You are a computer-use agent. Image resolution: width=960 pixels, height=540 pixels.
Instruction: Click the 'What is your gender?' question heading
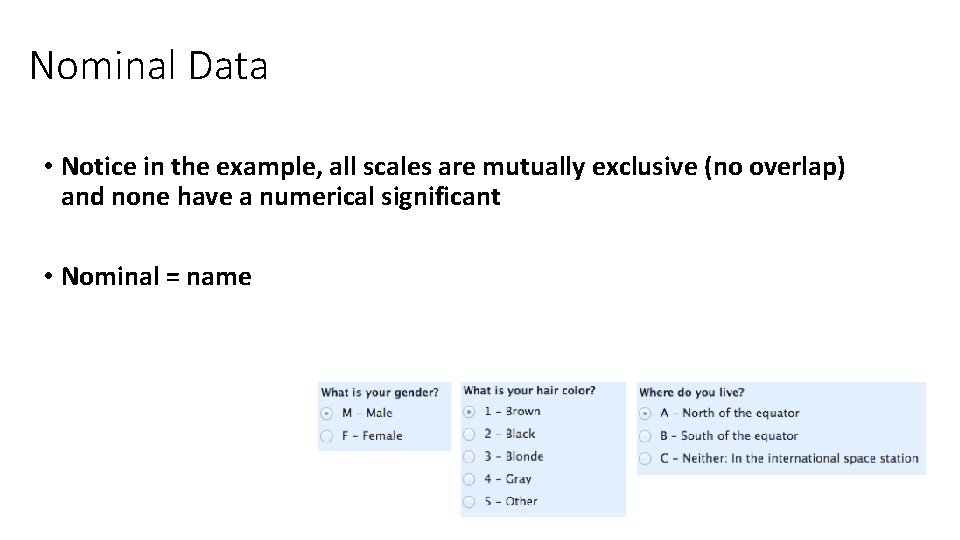380,392
